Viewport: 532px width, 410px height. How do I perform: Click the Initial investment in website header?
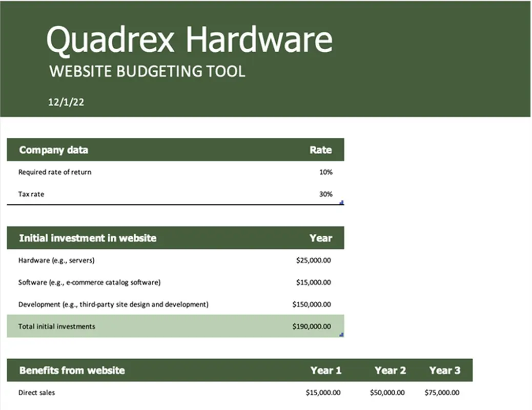(88, 238)
